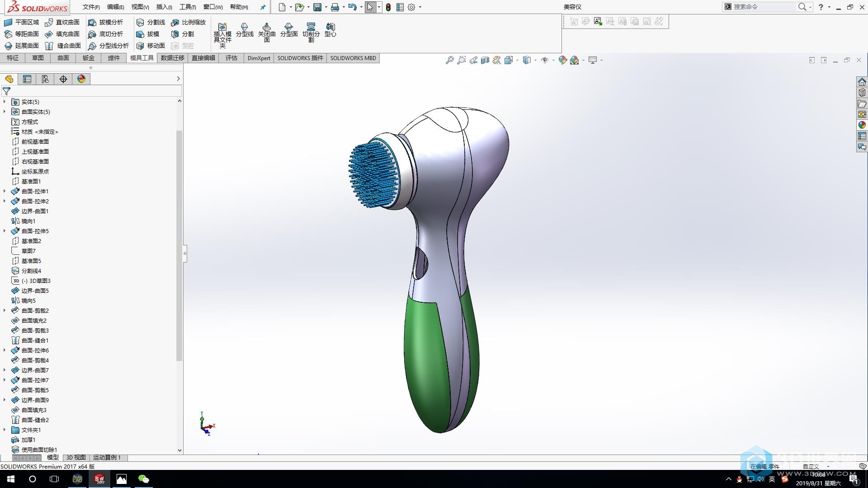Click the 缝合曲面 knit surface tool
The height and width of the screenshot is (488, 868).
(x=63, y=46)
